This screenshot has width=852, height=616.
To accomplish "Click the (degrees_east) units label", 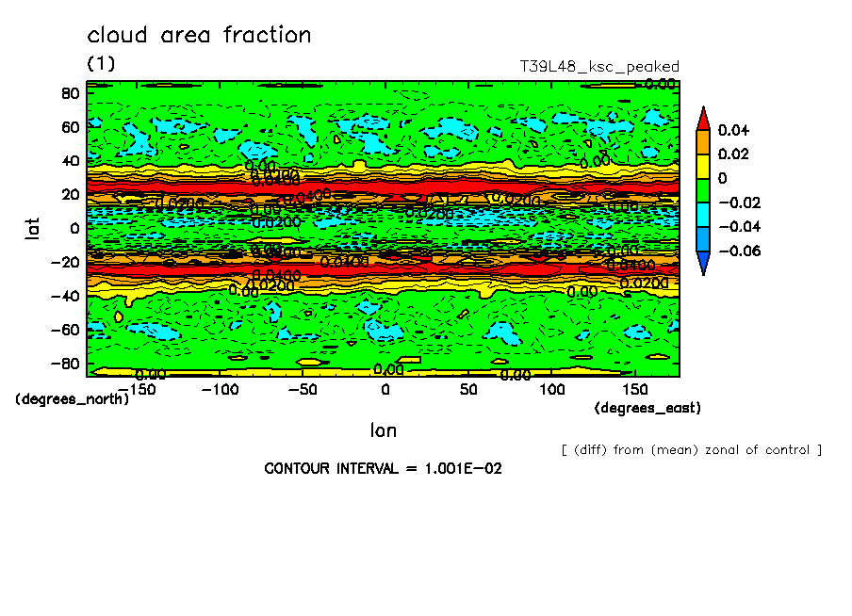I will pos(647,408).
